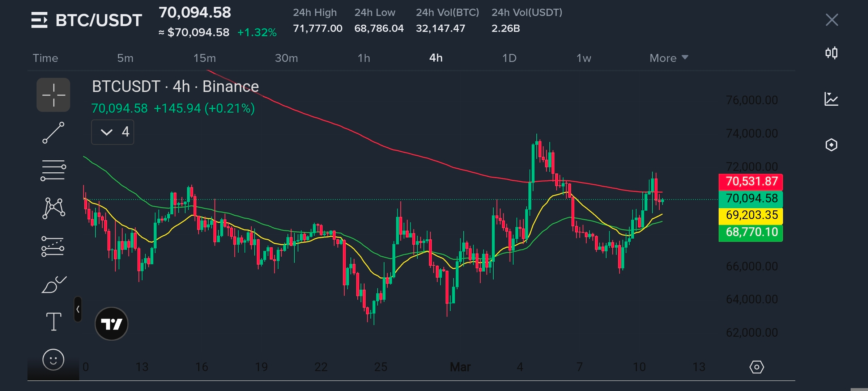Activate the text annotation tool
The height and width of the screenshot is (391, 868).
[x=54, y=321]
